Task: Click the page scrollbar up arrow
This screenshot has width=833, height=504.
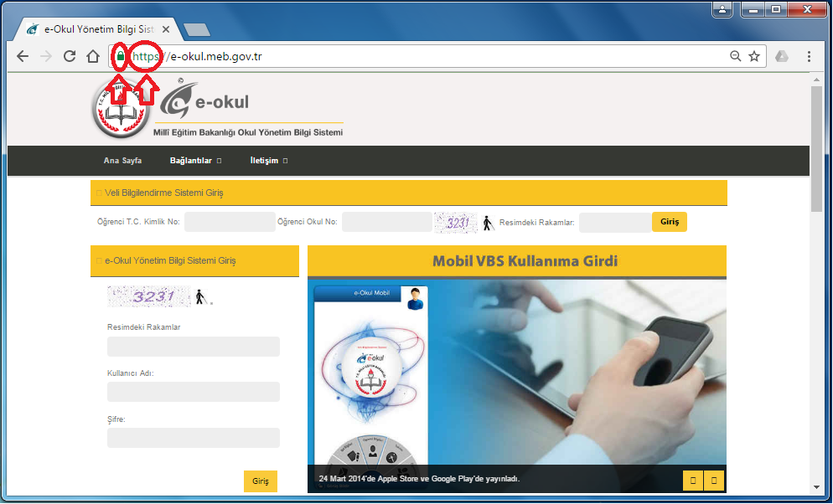Action: coord(816,80)
